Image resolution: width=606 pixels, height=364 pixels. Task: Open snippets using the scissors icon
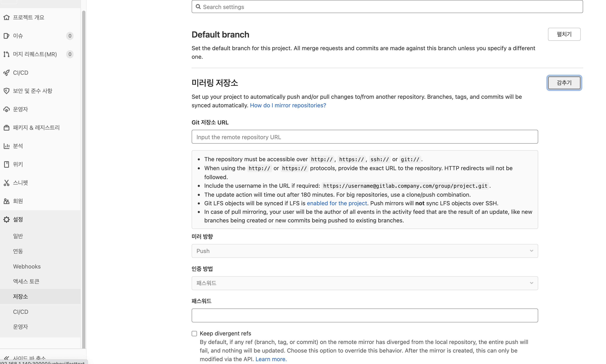tap(7, 183)
